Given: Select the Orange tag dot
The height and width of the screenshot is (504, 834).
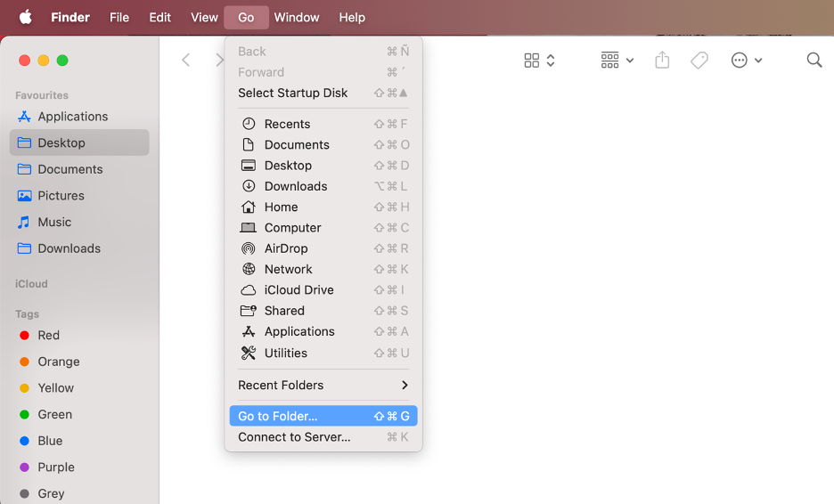Looking at the screenshot, I should point(24,362).
